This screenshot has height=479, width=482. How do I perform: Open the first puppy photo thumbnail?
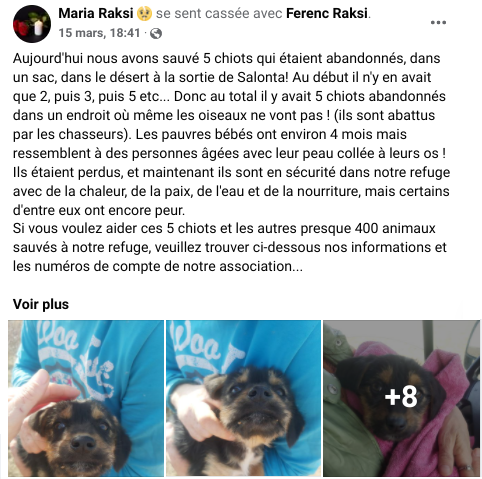(x=86, y=398)
